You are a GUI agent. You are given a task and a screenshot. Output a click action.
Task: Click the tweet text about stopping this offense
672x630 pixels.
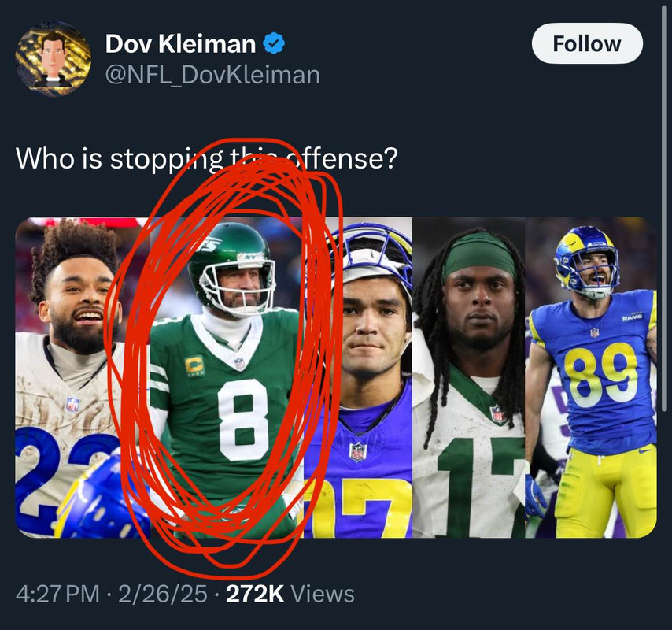(207, 158)
